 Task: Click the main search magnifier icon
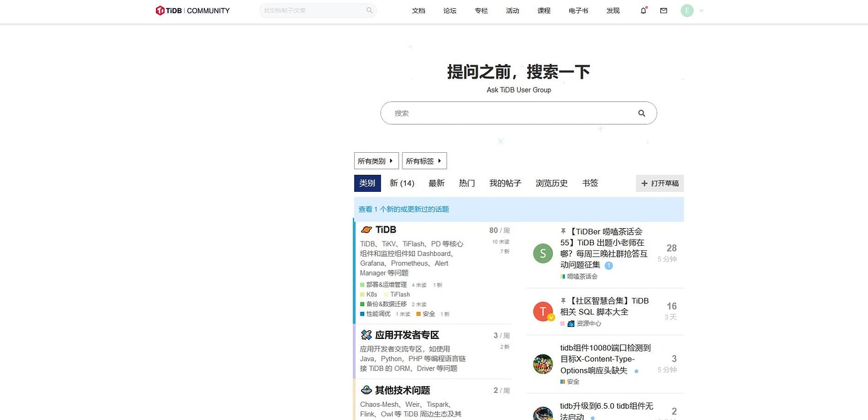[642, 113]
